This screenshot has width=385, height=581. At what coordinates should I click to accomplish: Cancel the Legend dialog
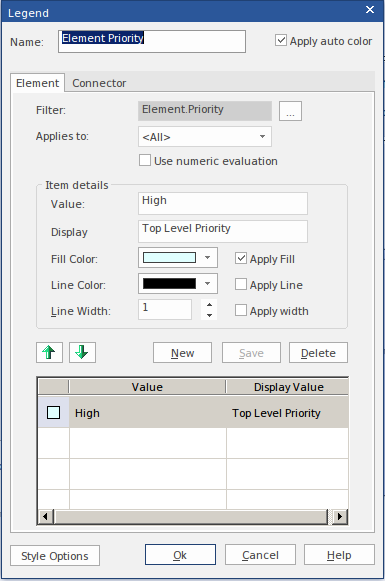point(260,555)
